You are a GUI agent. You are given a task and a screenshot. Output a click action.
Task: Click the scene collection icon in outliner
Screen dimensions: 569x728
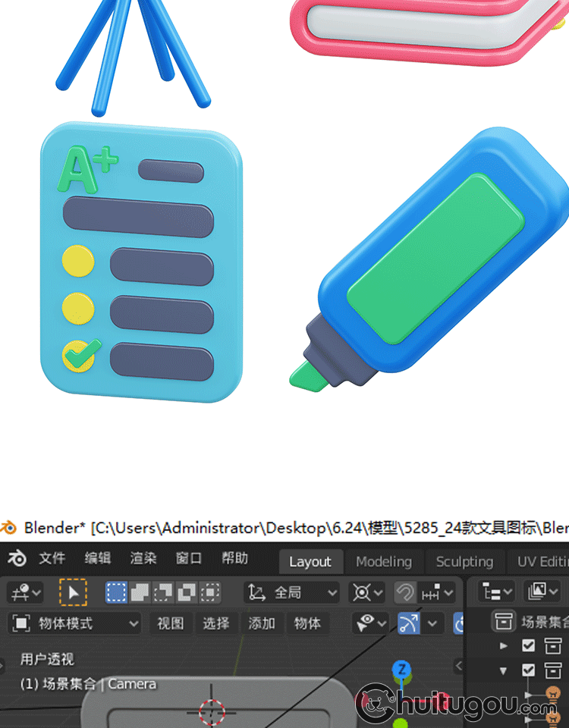pos(503,622)
